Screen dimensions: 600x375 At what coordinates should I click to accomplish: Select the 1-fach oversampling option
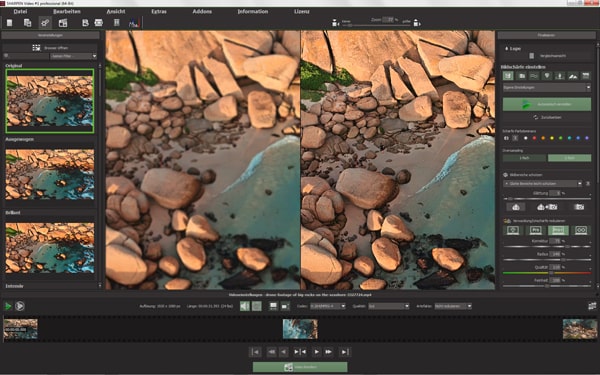(x=524, y=158)
